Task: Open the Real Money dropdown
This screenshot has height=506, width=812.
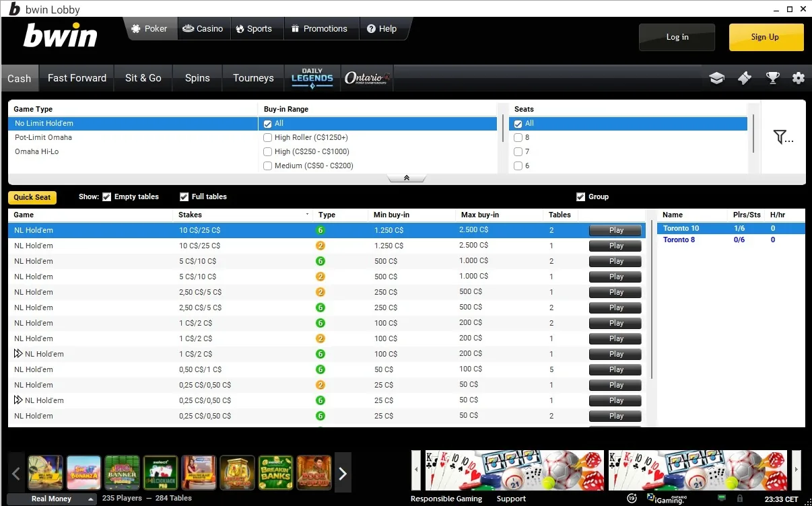Action: [51, 499]
